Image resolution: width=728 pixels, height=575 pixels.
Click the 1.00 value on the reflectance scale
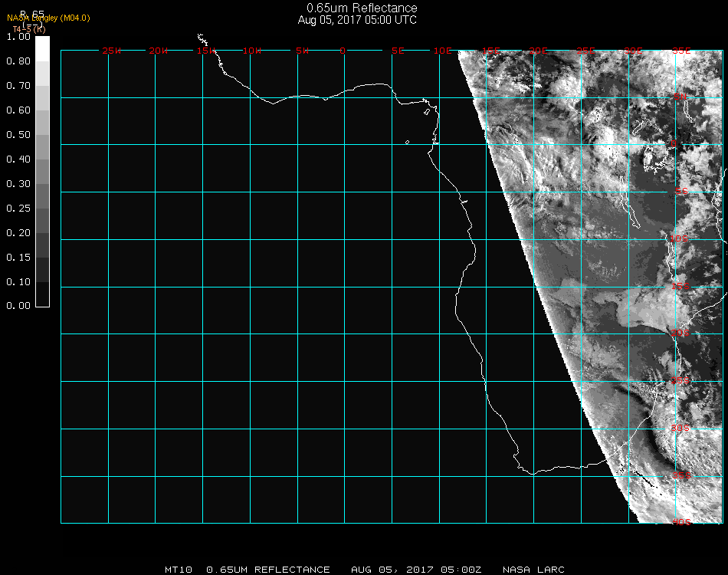18,37
